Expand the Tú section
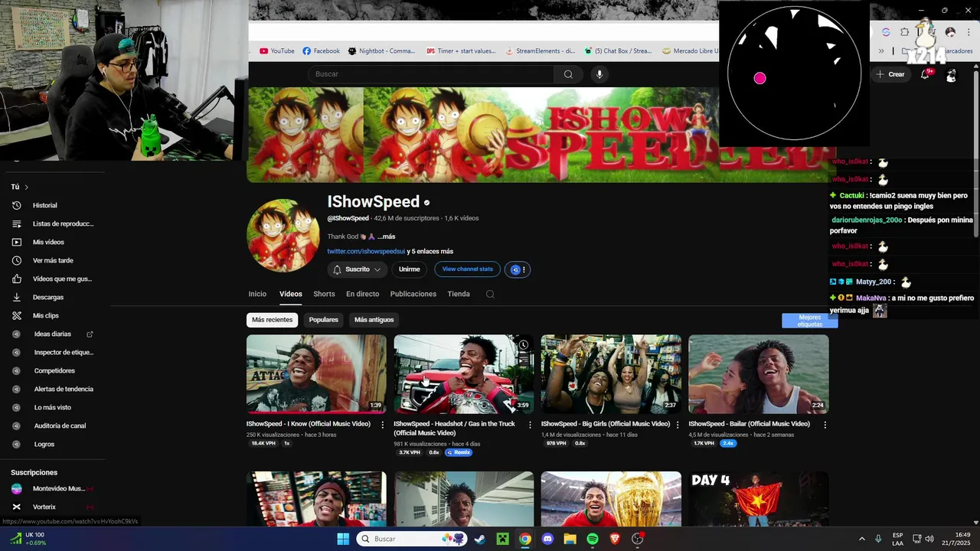Image resolution: width=980 pixels, height=551 pixels. coord(20,187)
